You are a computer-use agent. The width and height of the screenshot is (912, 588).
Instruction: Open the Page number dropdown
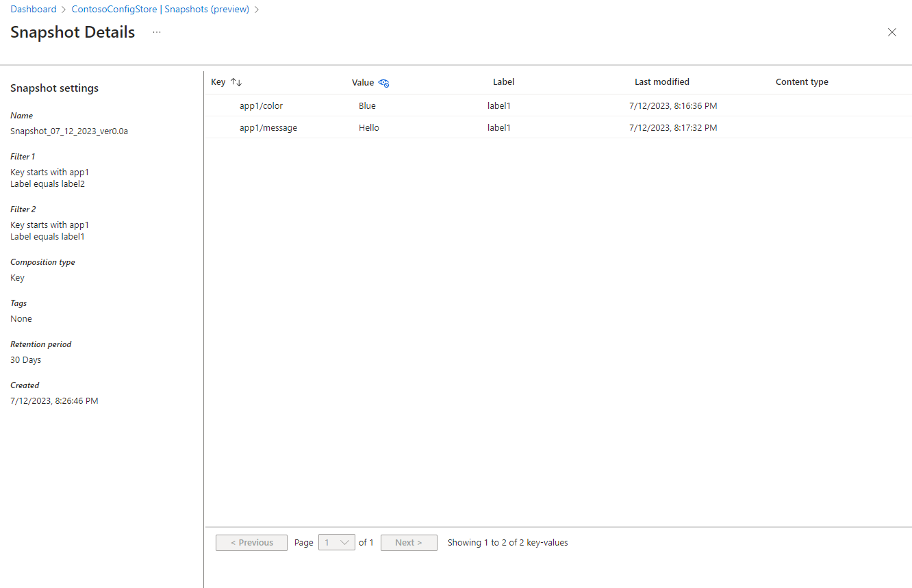point(337,543)
